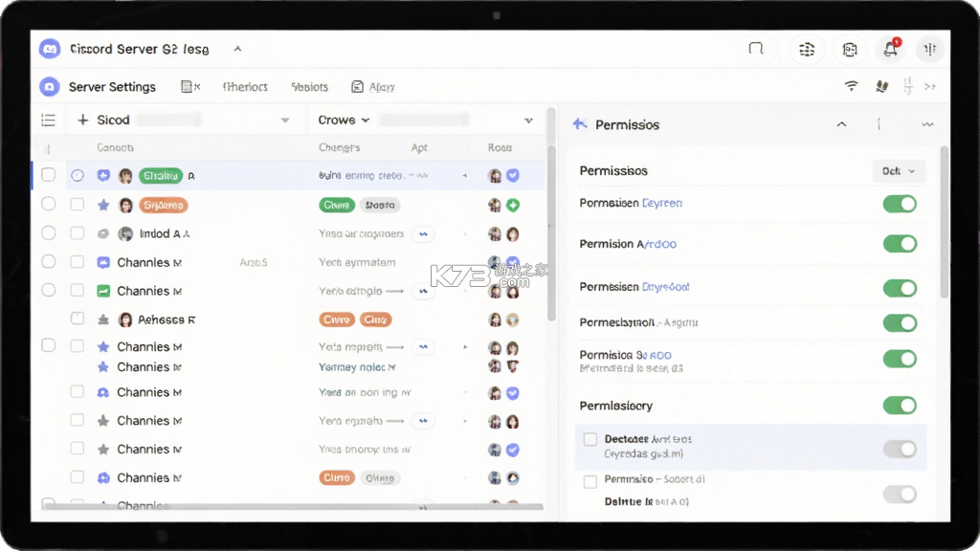Screen dimensions: 980x551
Task: Click the bookmark icon in top bar
Action: pos(756,49)
